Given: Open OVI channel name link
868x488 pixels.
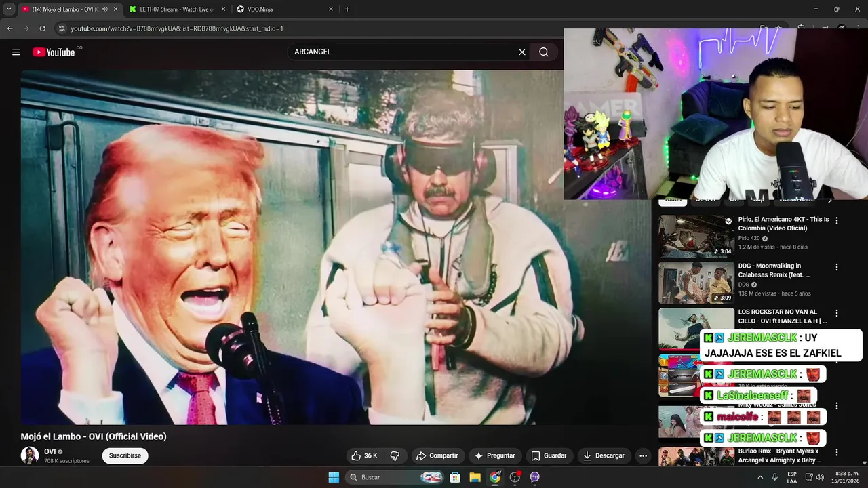Looking at the screenshot, I should (50, 451).
